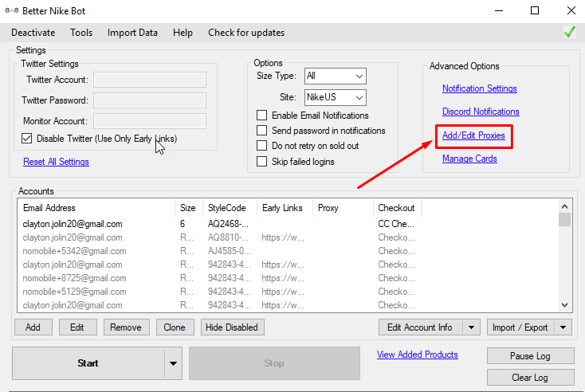Expand the Import / Export arrow
Screen dimensions: 585x392
coord(563,327)
